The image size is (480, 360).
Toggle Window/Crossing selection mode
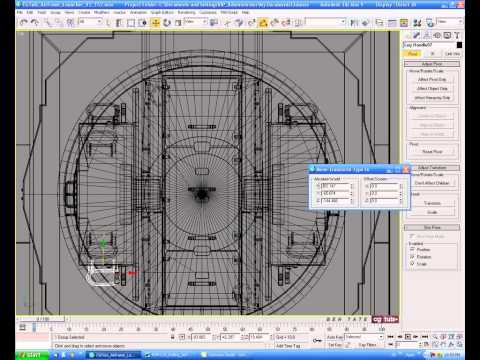tap(143, 23)
